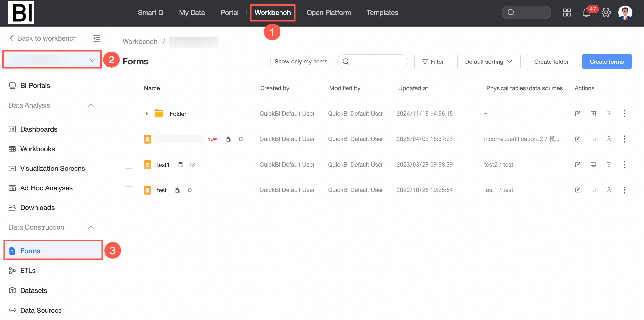644x320 pixels.
Task: Click the monitor preview icon in the NEW form row
Action: click(593, 139)
